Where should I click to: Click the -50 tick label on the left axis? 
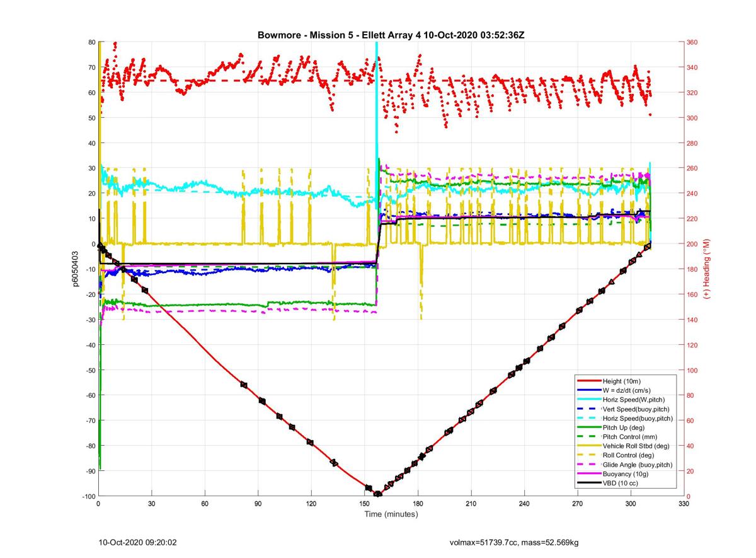click(x=89, y=370)
